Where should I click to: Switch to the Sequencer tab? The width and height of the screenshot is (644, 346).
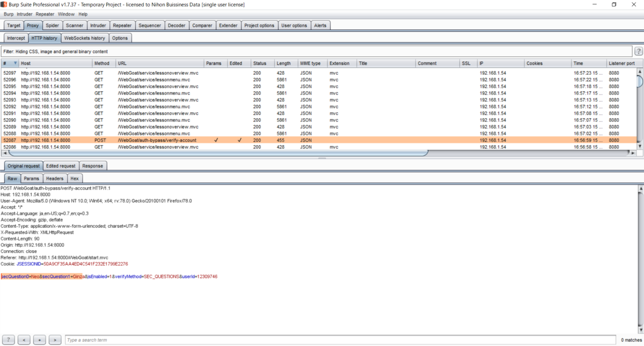coord(150,25)
